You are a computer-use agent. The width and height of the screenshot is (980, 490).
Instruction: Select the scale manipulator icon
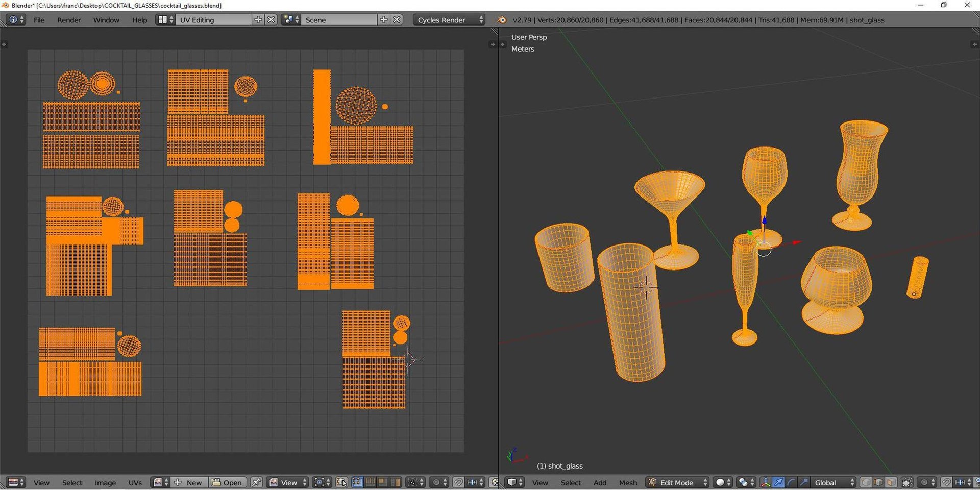tap(804, 482)
